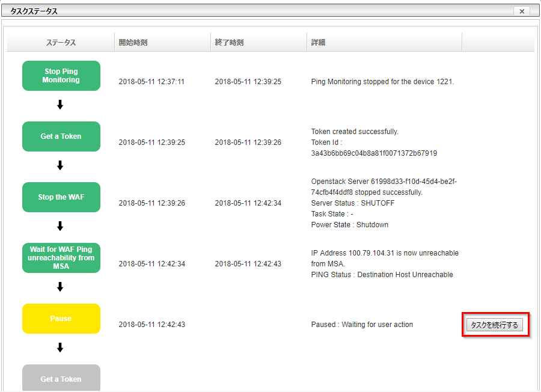Click Task State : - text
The image size is (541, 392).
(332, 214)
